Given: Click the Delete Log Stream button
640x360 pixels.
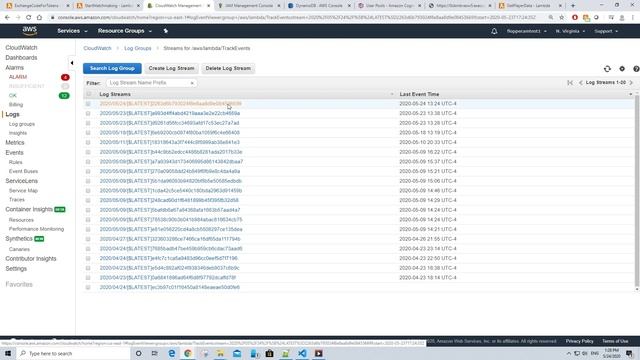Looking at the screenshot, I should (228, 68).
